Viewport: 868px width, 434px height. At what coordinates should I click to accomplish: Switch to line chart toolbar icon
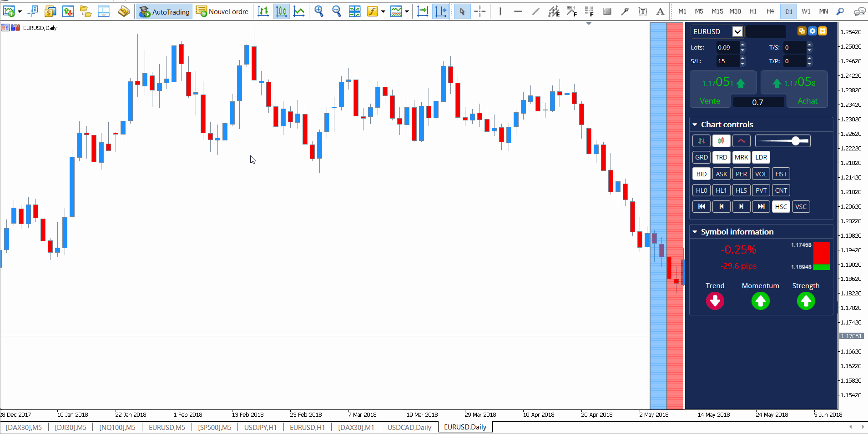click(x=299, y=11)
